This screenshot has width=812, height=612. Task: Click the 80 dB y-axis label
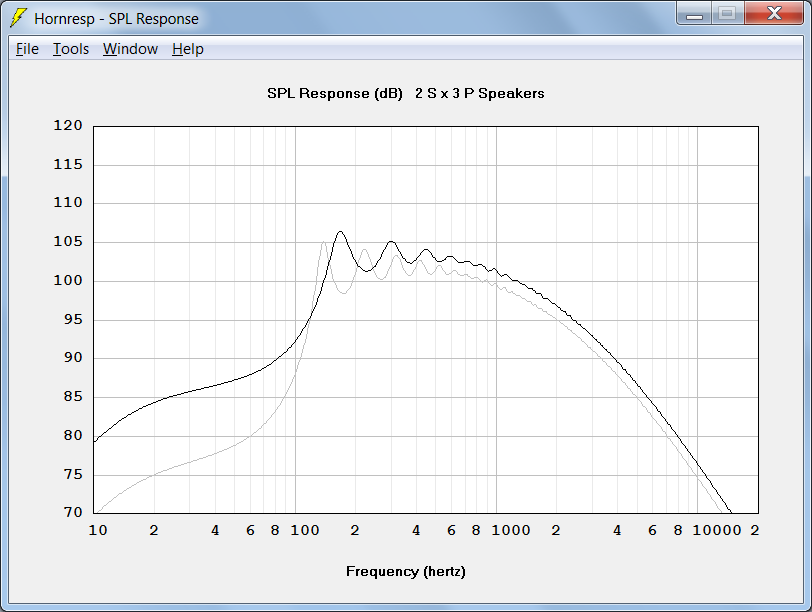[x=73, y=435]
